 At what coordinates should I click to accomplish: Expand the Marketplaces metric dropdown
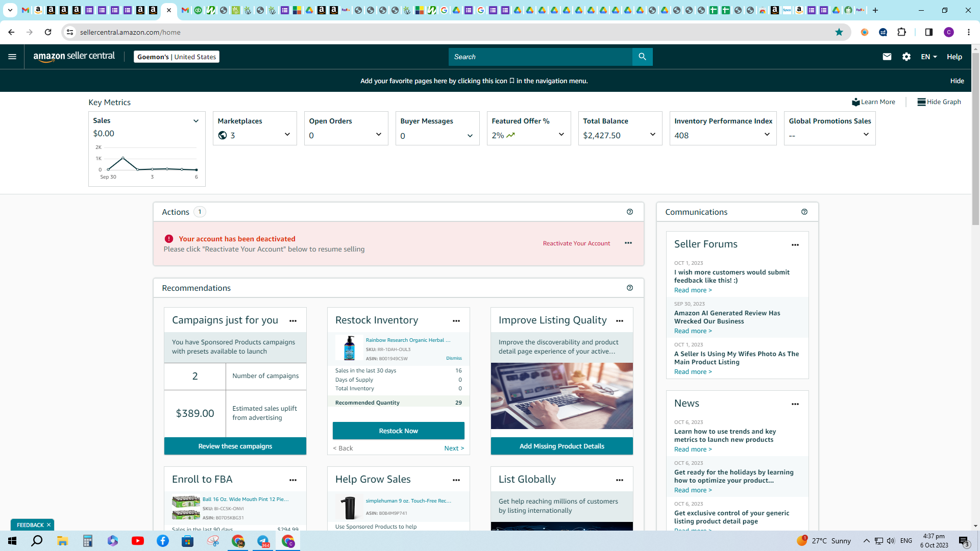(287, 135)
